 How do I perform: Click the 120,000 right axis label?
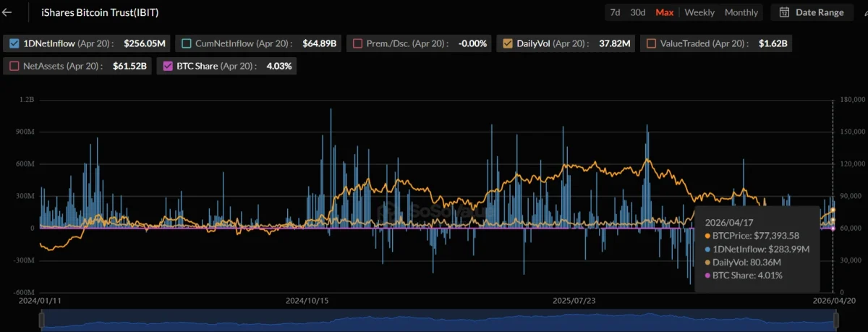(853, 163)
